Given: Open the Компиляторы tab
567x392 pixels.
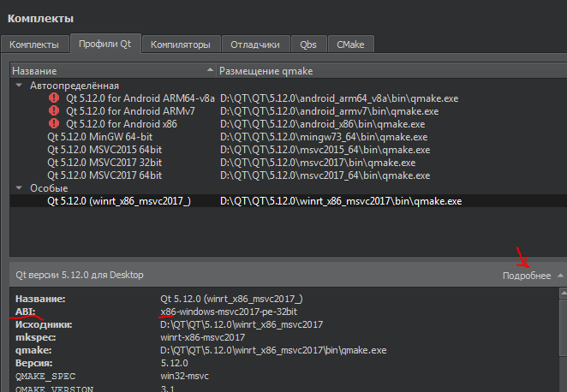Looking at the screenshot, I should pyautogui.click(x=180, y=44).
